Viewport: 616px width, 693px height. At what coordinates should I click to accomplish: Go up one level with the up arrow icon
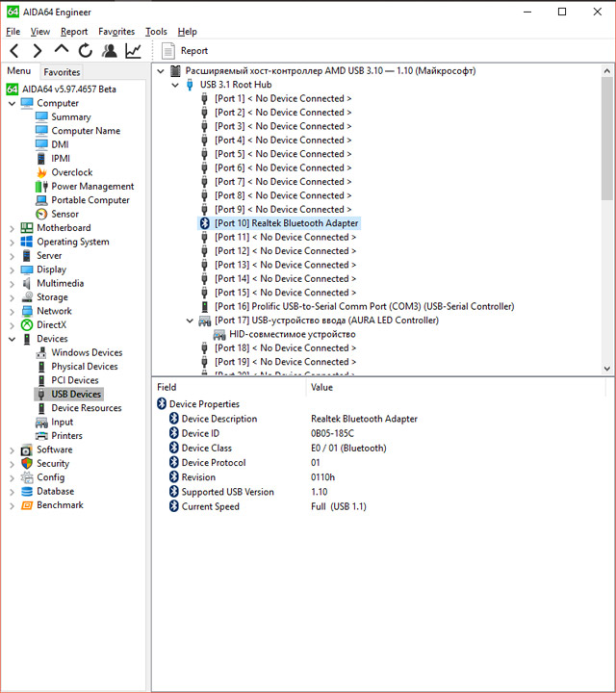(x=62, y=49)
